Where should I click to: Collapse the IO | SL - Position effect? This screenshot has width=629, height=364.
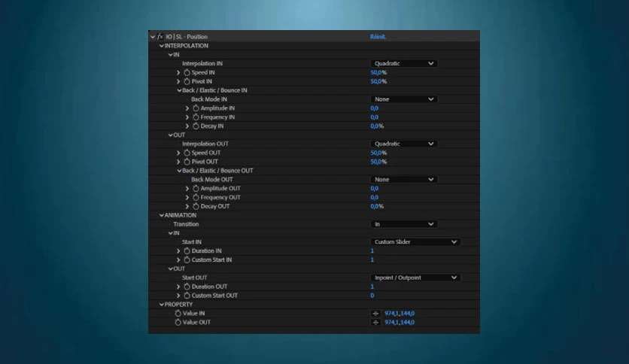pyautogui.click(x=153, y=37)
